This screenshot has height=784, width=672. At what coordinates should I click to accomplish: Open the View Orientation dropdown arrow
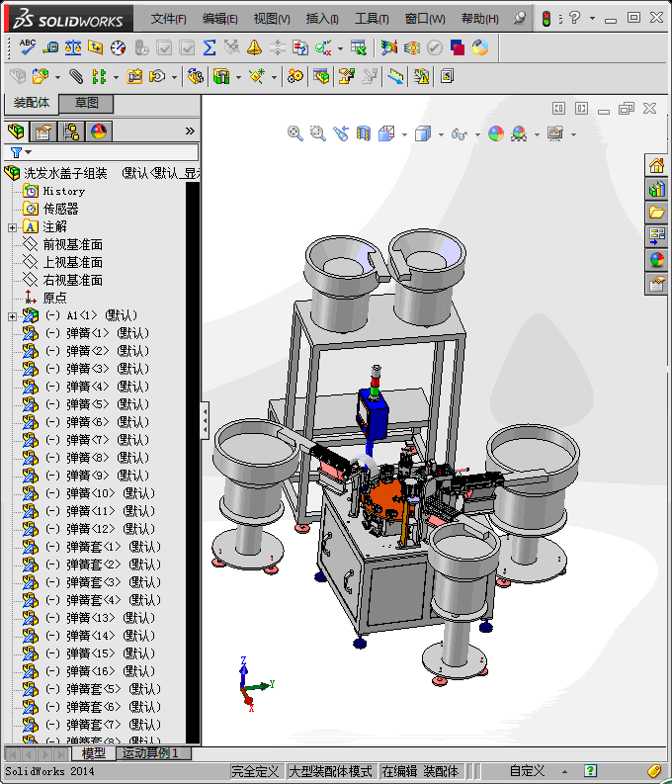pyautogui.click(x=404, y=134)
